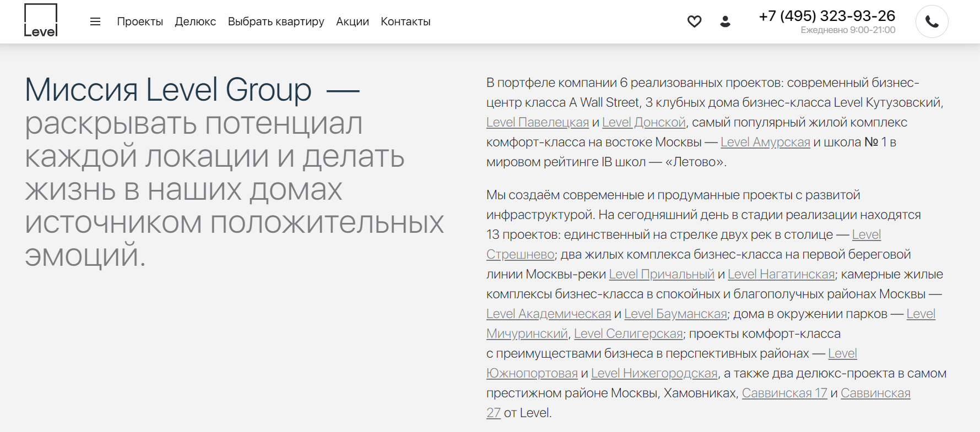
Task: Visit the Level Южнопортовая link
Action: [532, 373]
